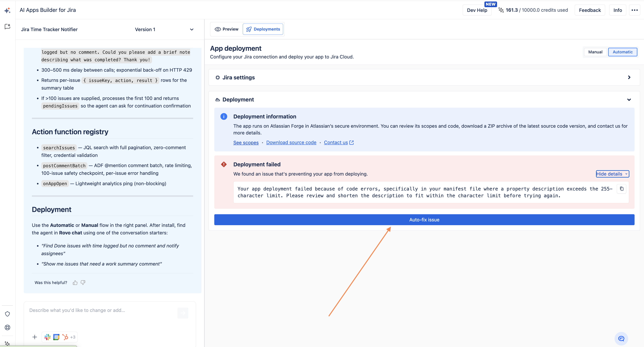
Task: Click the credits sparkle icon
Action: [x=501, y=10]
